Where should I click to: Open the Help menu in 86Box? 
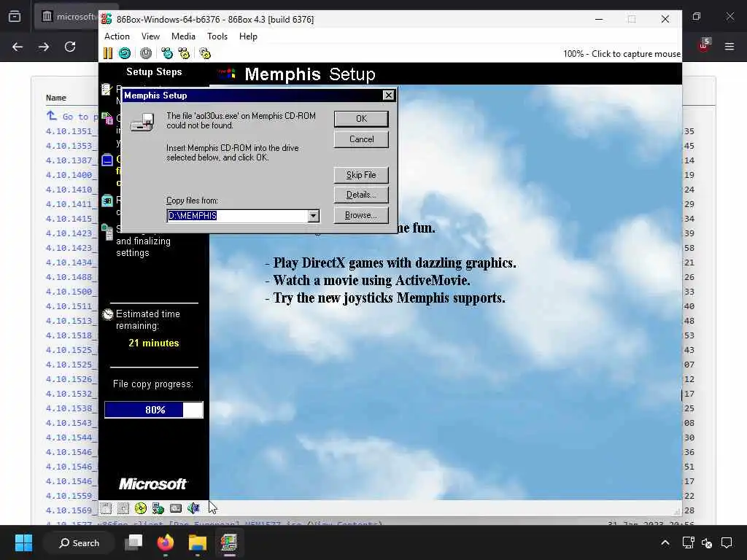248,36
